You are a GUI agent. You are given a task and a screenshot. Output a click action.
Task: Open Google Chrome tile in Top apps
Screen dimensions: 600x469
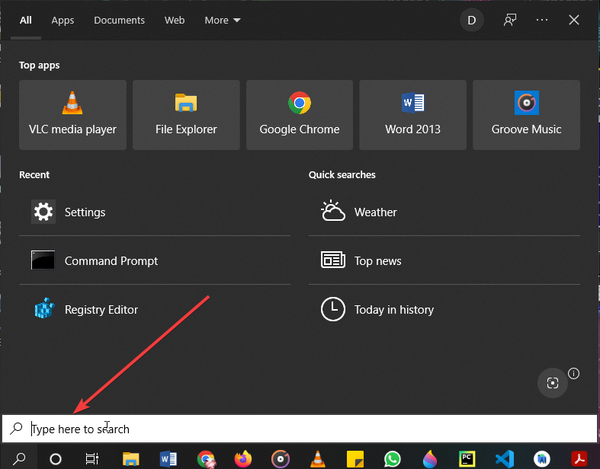click(x=299, y=115)
